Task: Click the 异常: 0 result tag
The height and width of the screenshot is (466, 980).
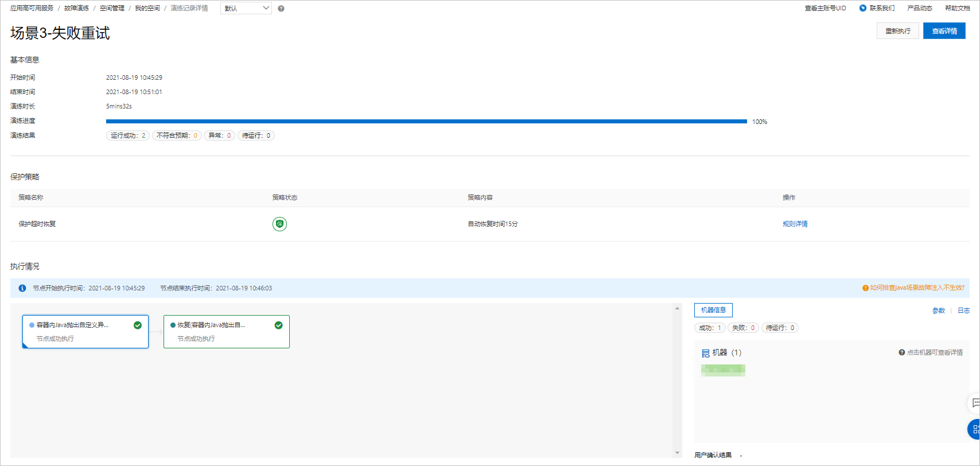Action: click(219, 135)
